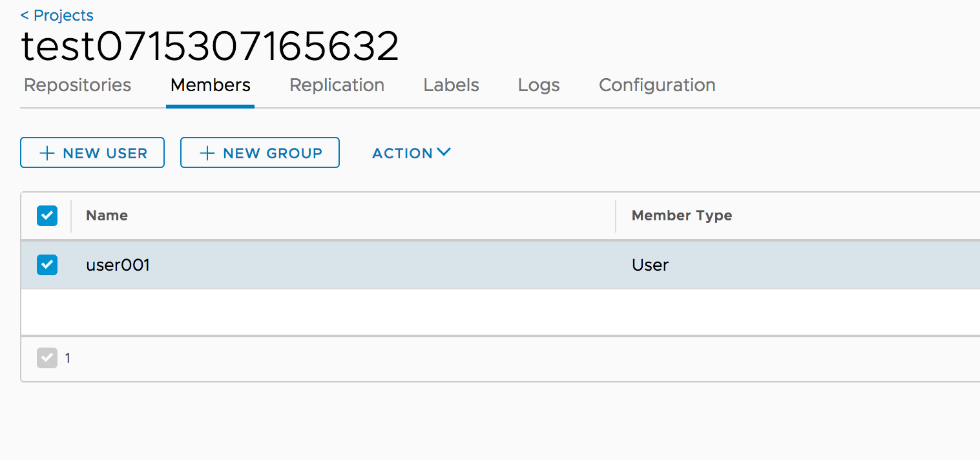The width and height of the screenshot is (980, 460).
Task: Click the NEW GROUP button
Action: [260, 152]
